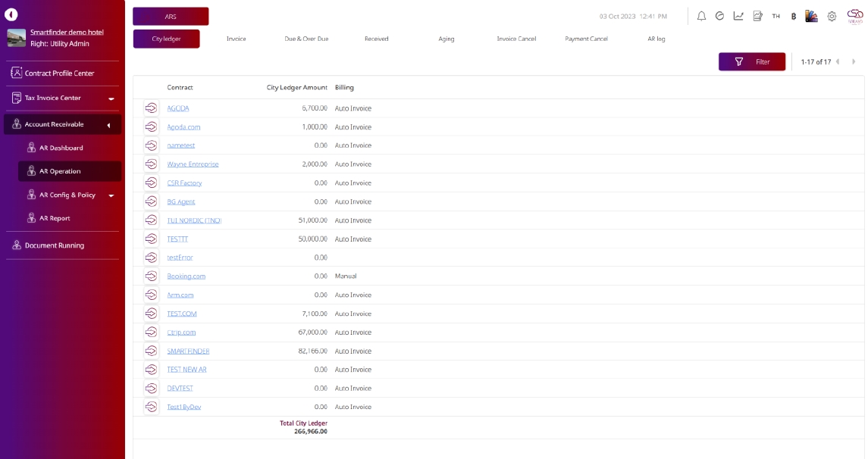Toggle the Baht currency symbol
The image size is (868, 459).
tap(793, 16)
